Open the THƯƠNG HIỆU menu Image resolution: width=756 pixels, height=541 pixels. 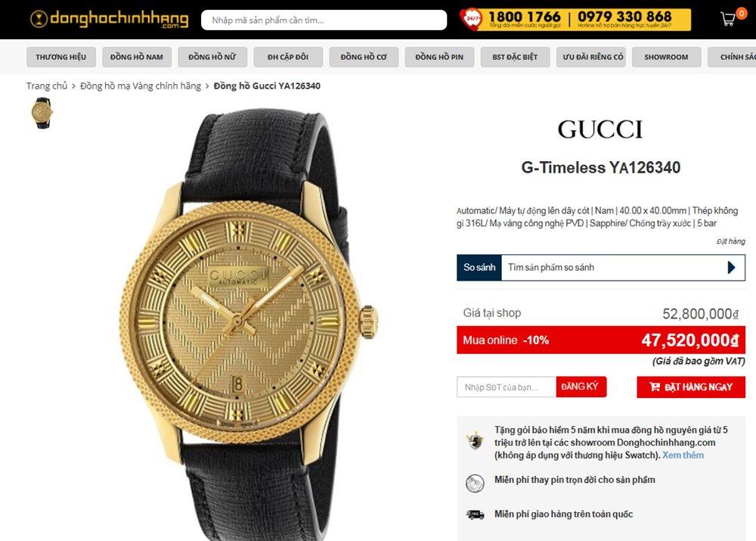(60, 57)
